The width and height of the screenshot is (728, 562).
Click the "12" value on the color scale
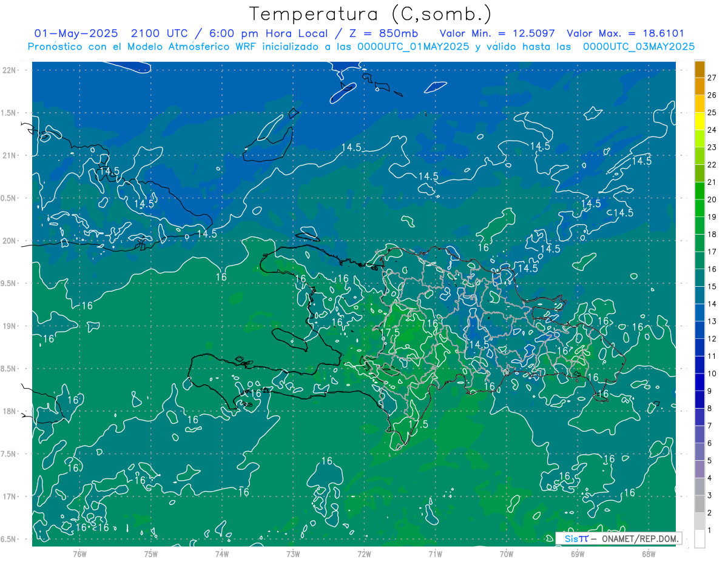(712, 339)
